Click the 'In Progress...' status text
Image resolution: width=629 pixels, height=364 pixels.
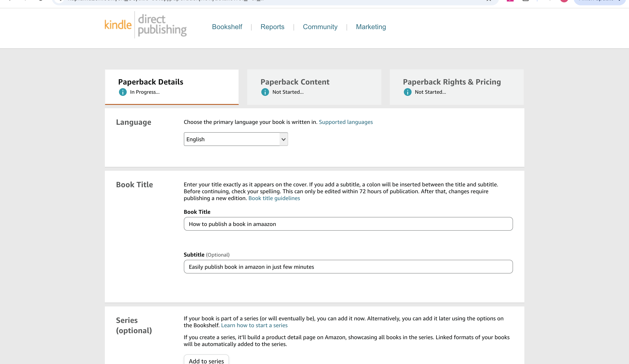click(x=144, y=92)
